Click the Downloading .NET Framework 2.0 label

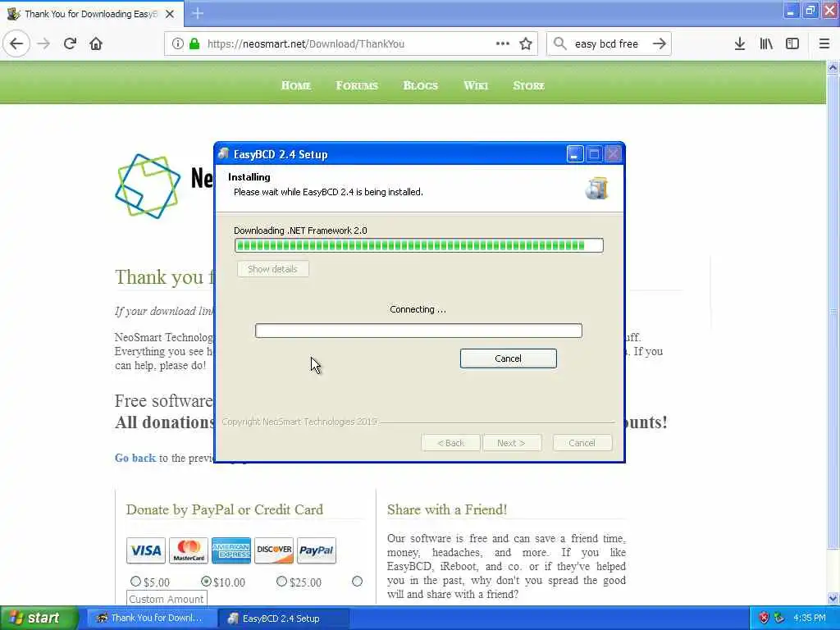coord(300,231)
